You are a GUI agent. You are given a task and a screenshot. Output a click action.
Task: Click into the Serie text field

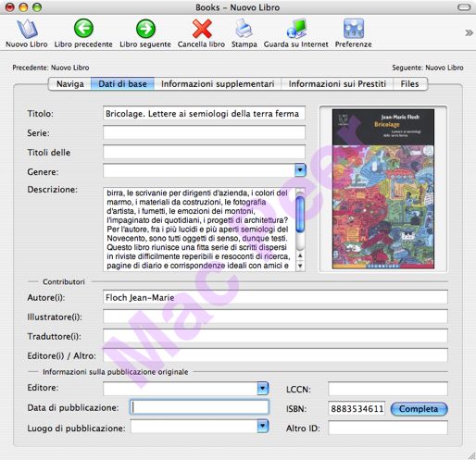click(204, 132)
